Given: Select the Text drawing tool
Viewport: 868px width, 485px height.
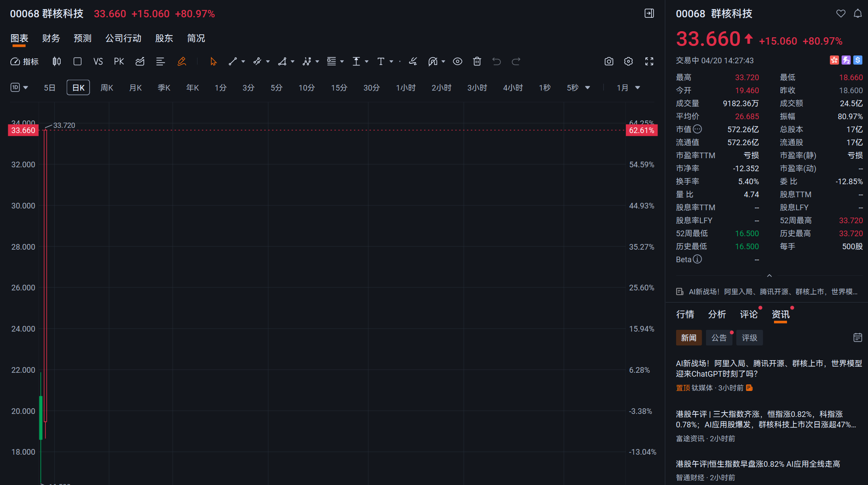Looking at the screenshot, I should [381, 62].
